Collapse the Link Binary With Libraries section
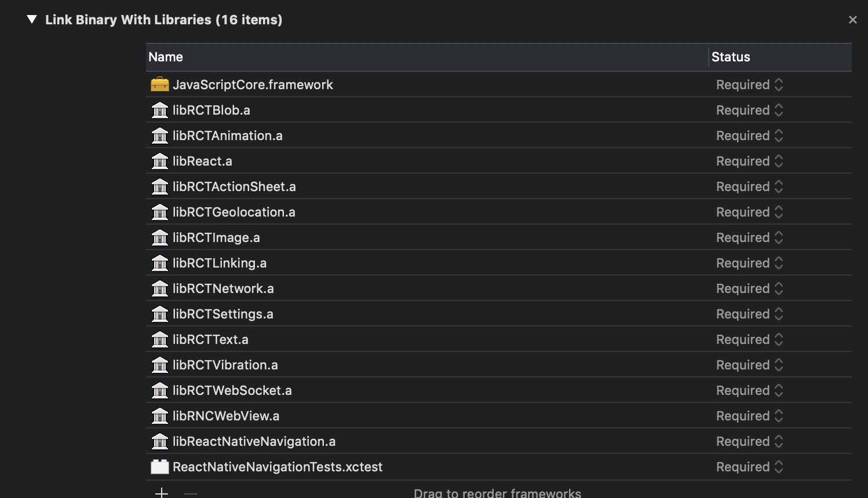Image resolution: width=868 pixels, height=498 pixels. [32, 20]
